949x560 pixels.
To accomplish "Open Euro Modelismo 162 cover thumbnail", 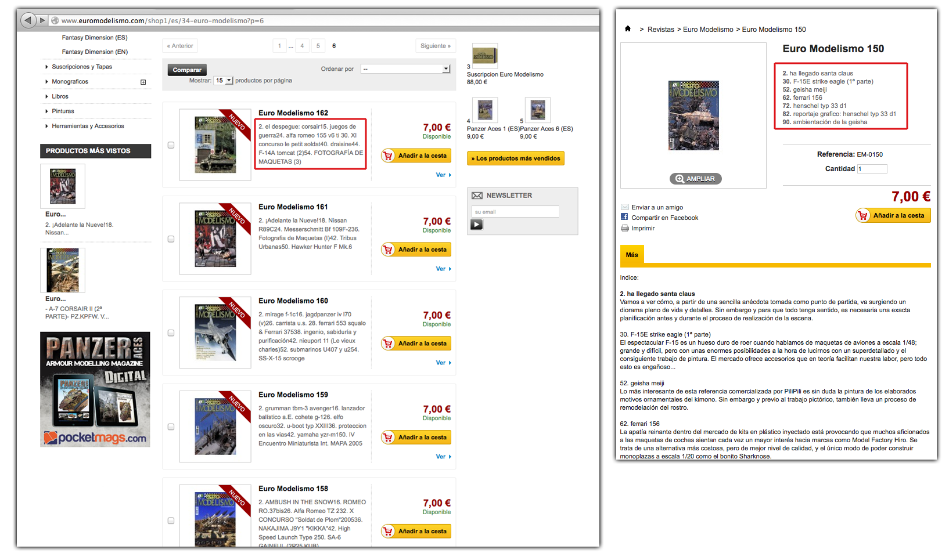I will pyautogui.click(x=215, y=144).
